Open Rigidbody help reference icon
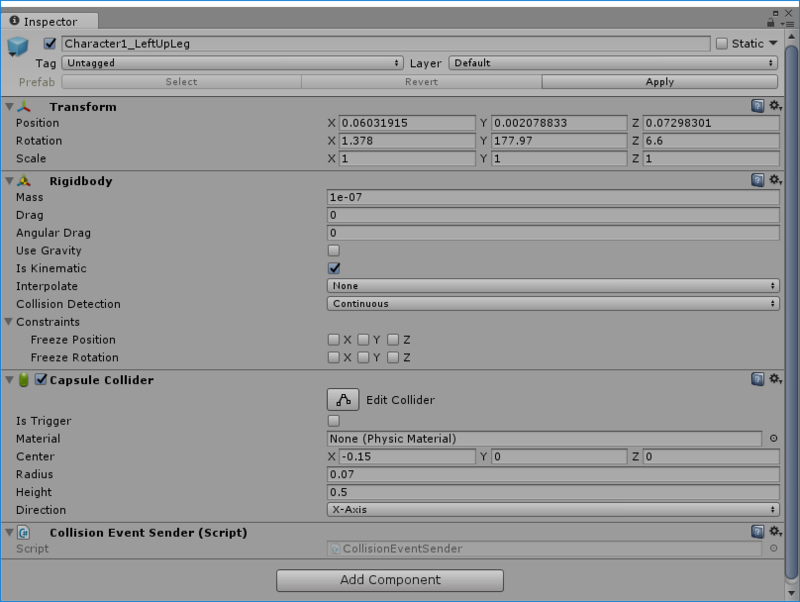 click(758, 180)
